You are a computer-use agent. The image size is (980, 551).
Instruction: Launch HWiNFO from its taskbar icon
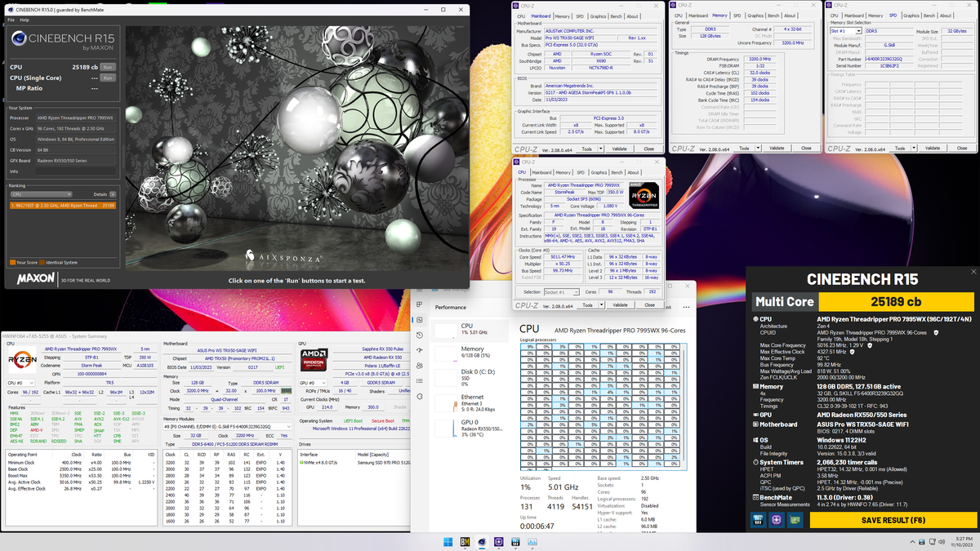coord(516,541)
